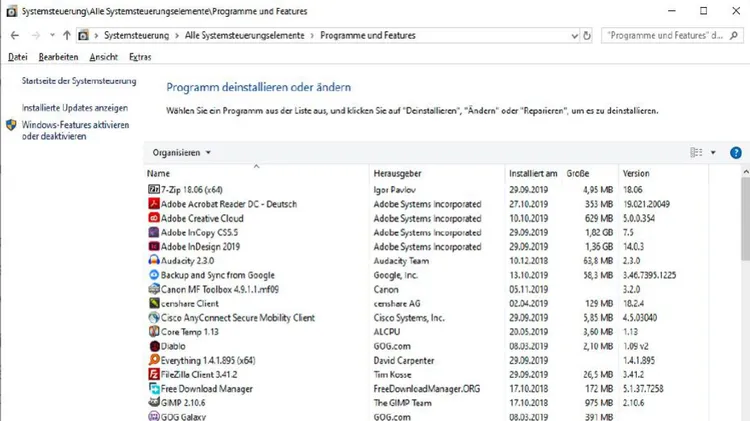Click the Cisco AnyConnect globe icon
750x421 pixels.
point(154,318)
